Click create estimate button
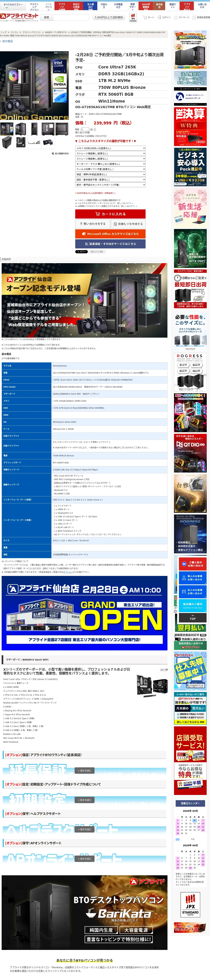Image resolution: width=210 pixels, height=980 pixels. click(128, 224)
